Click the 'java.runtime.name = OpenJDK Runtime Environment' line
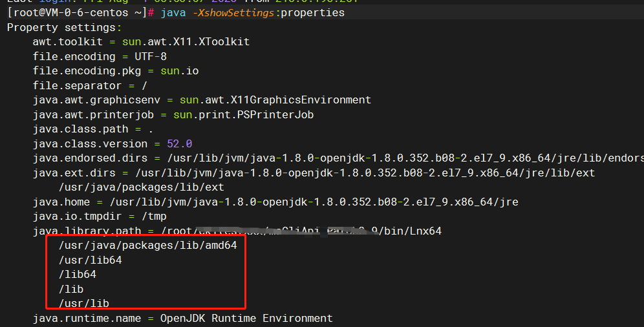644x327 pixels. pyautogui.click(x=183, y=319)
